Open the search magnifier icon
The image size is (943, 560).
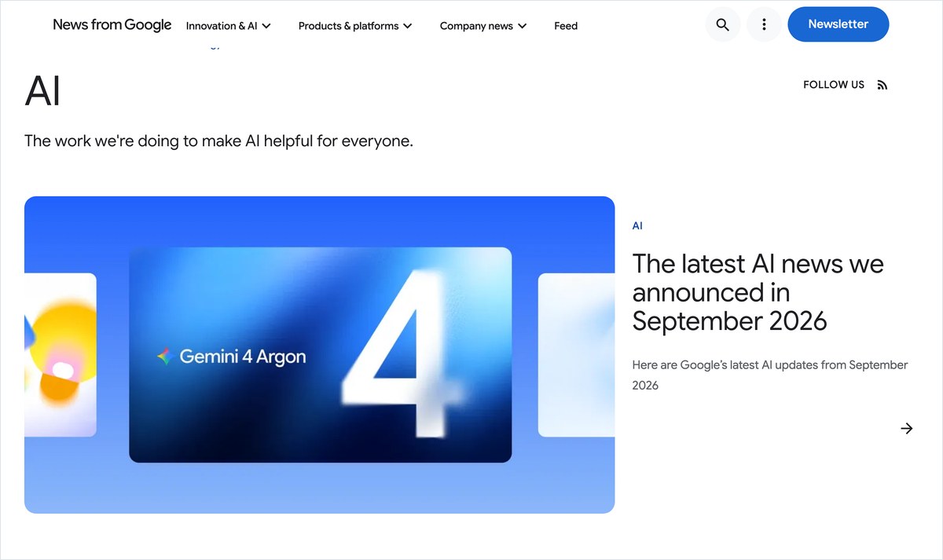point(723,24)
